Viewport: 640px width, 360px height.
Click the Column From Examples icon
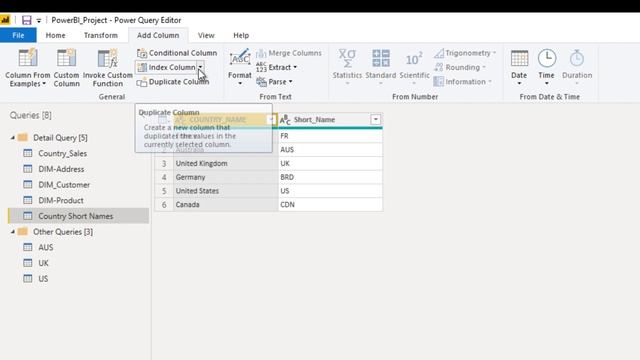(x=28, y=58)
